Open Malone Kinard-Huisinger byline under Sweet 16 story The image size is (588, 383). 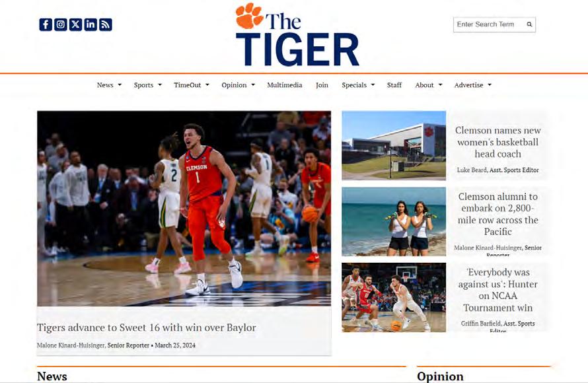tap(71, 345)
